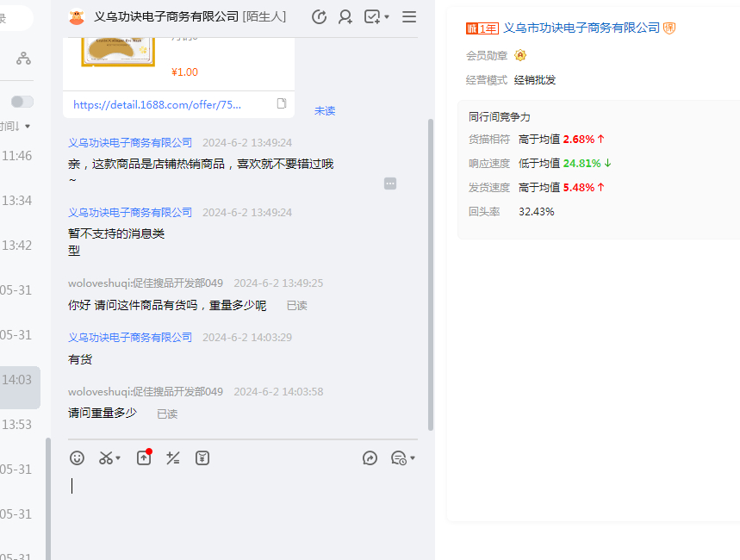The image size is (740, 560).
Task: Toggle the switch in the left sidebar
Action: coord(22,102)
